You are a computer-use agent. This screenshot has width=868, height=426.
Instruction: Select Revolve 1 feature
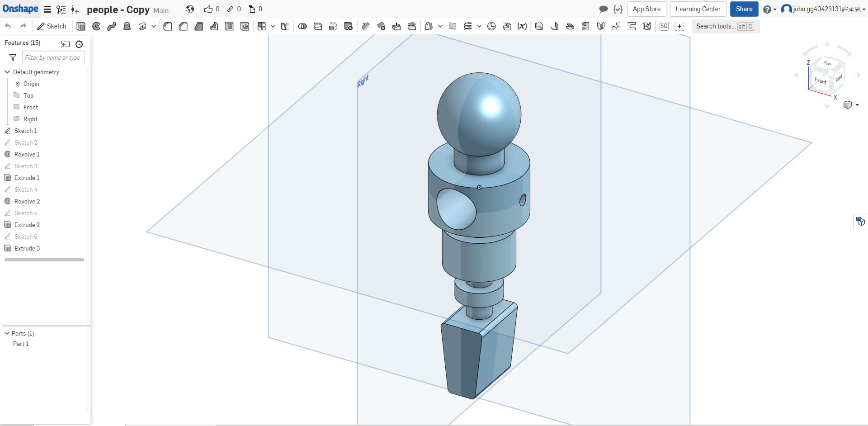click(27, 154)
